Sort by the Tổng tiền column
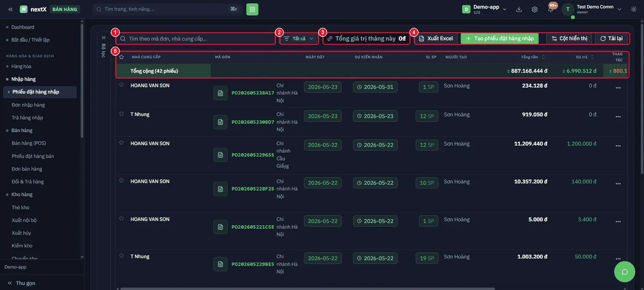 point(533,57)
